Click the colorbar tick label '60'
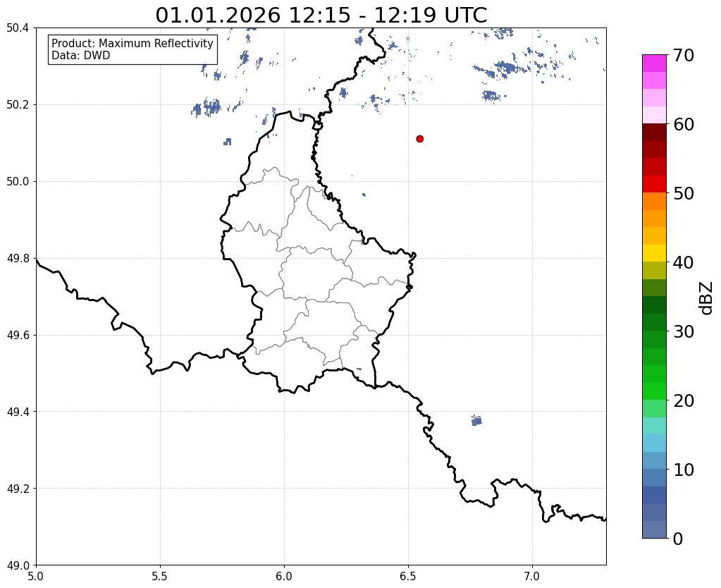 tap(684, 124)
